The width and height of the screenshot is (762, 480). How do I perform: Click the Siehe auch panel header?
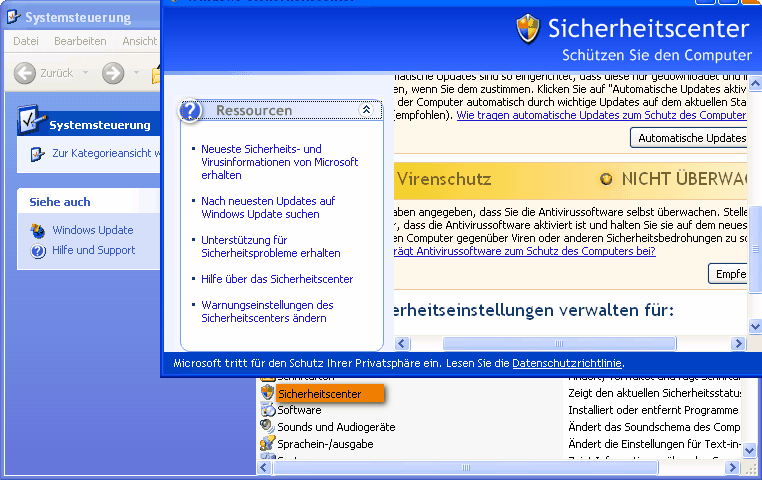tap(89, 202)
